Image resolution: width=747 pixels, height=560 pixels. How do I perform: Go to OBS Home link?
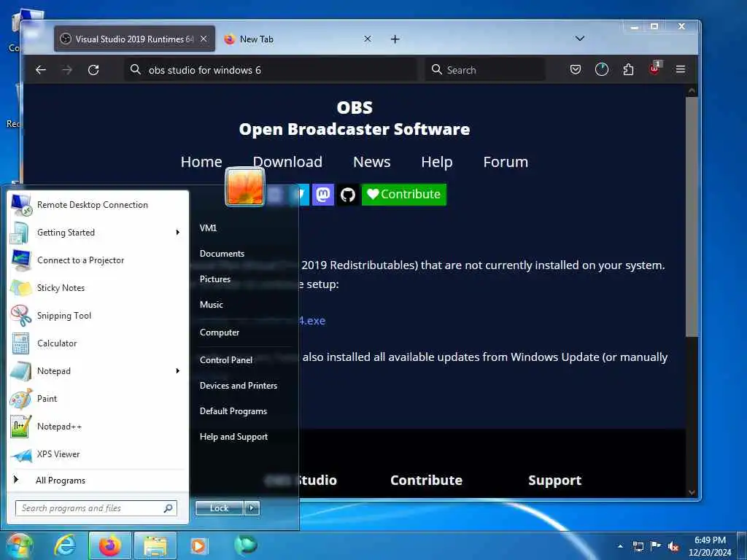[201, 162]
